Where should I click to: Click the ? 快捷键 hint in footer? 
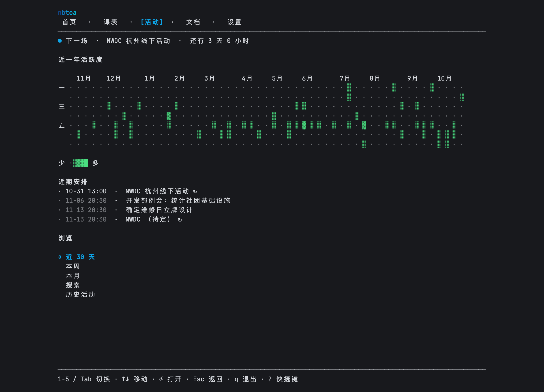283,379
